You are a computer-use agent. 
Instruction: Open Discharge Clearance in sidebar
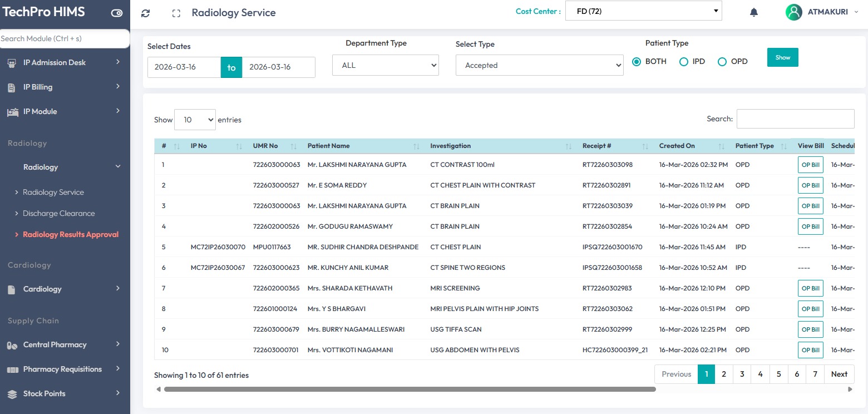click(58, 214)
